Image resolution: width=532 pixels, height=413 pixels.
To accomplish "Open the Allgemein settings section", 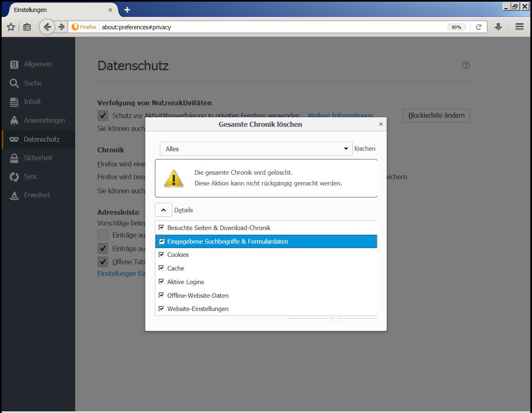I will coord(38,64).
